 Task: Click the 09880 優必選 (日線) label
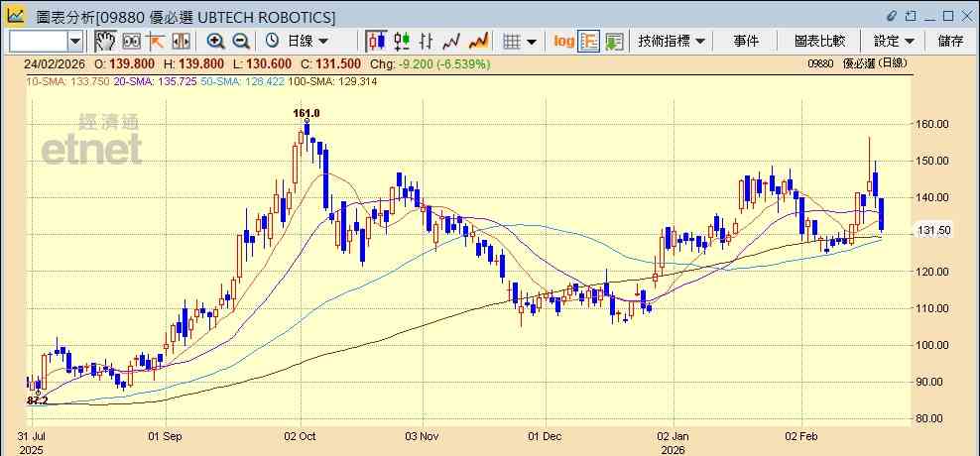coord(857,63)
